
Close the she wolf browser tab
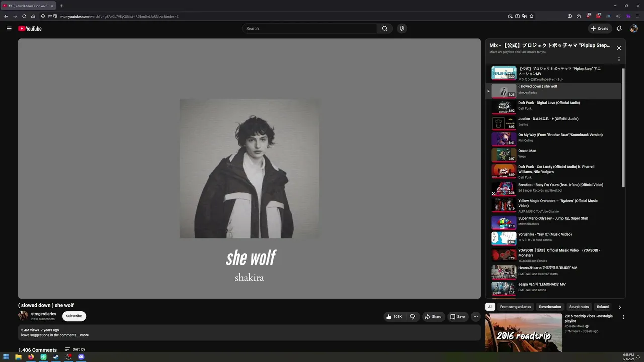pos(52,6)
